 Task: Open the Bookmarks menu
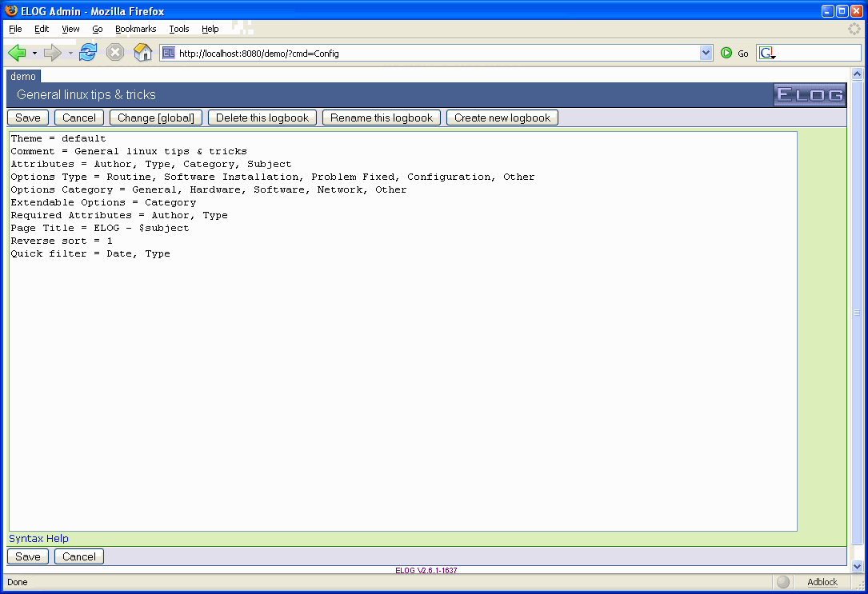136,29
